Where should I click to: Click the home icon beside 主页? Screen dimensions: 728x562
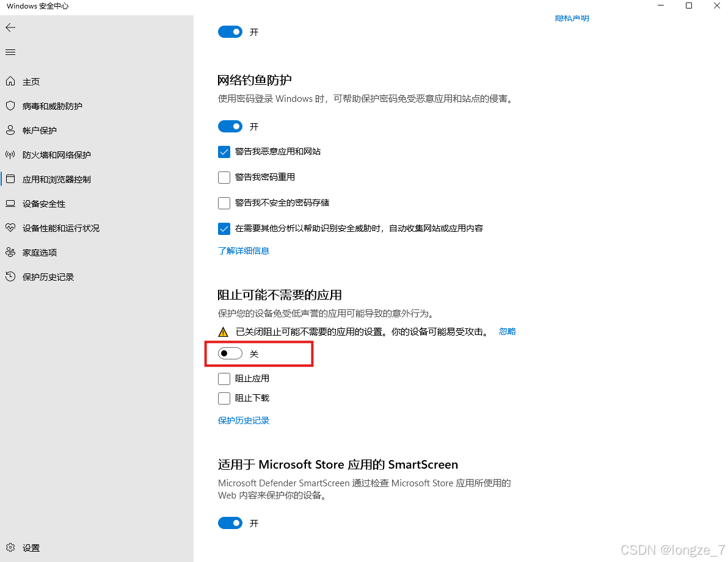pos(10,82)
